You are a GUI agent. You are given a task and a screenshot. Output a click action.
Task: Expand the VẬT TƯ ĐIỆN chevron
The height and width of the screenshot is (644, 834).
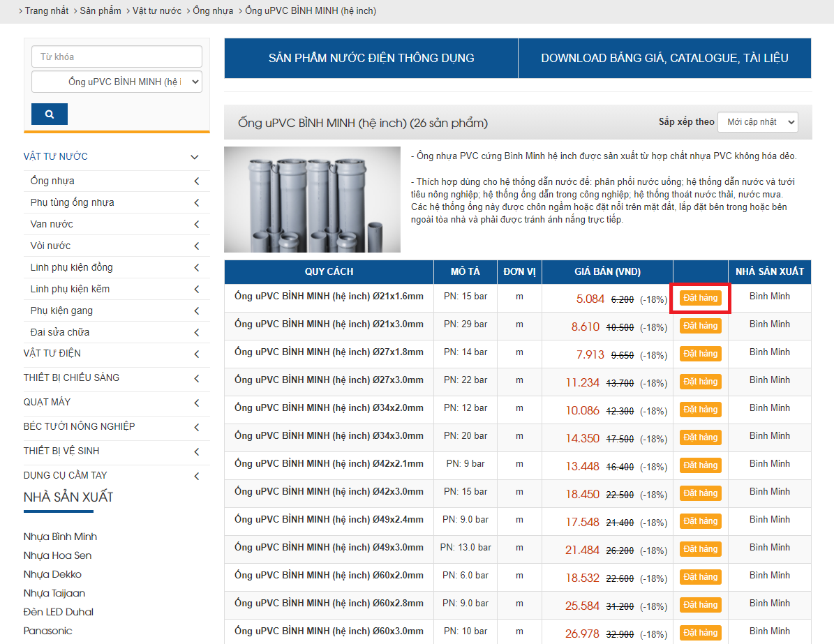pos(197,354)
